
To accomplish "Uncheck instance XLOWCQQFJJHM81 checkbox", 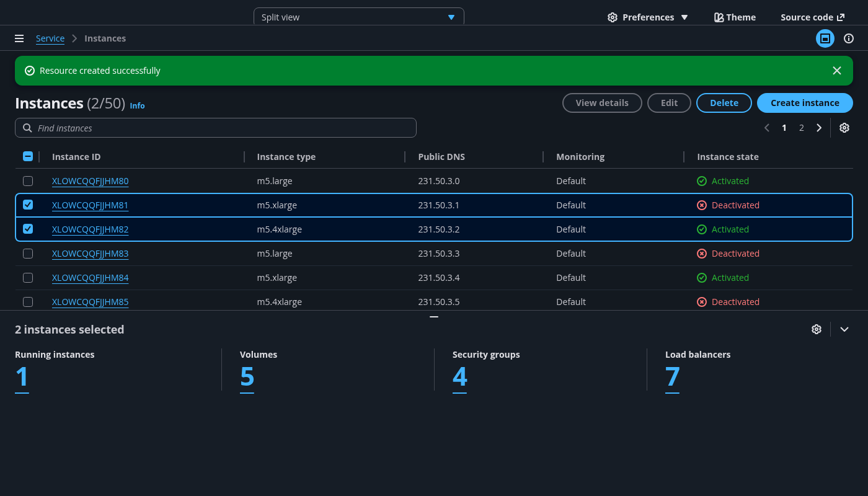I will click(28, 205).
